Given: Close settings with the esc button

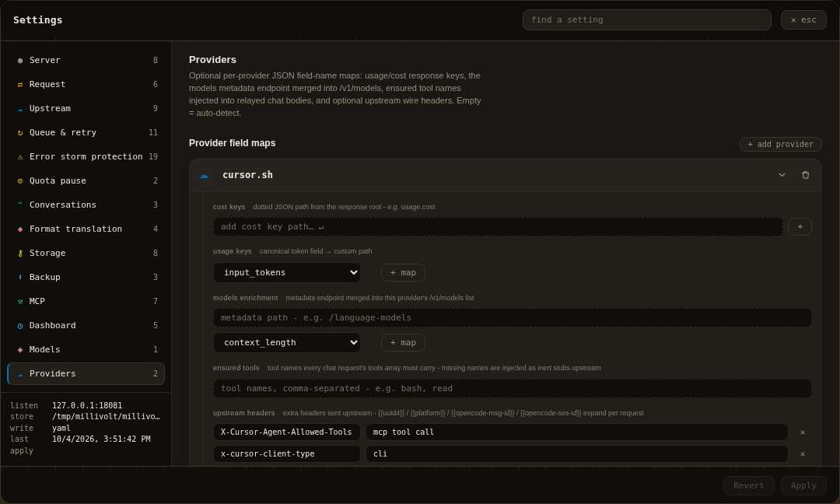Looking at the screenshot, I should 803,19.
